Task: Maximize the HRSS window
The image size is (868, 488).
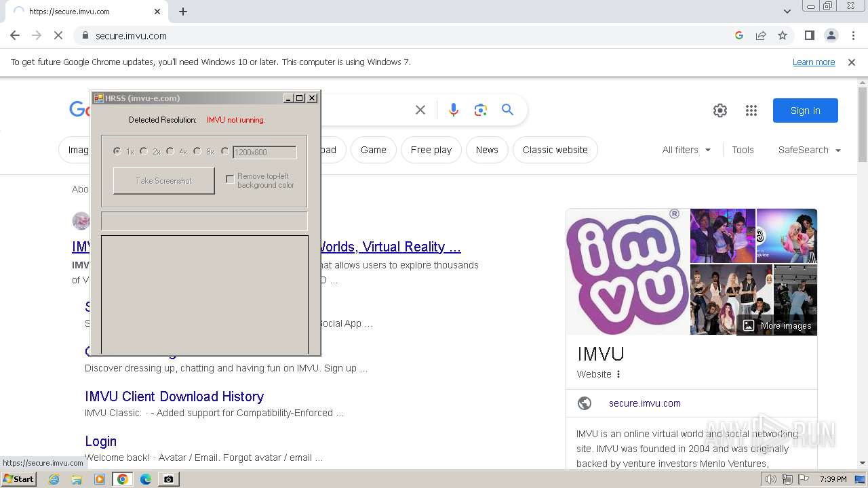Action: pos(300,98)
